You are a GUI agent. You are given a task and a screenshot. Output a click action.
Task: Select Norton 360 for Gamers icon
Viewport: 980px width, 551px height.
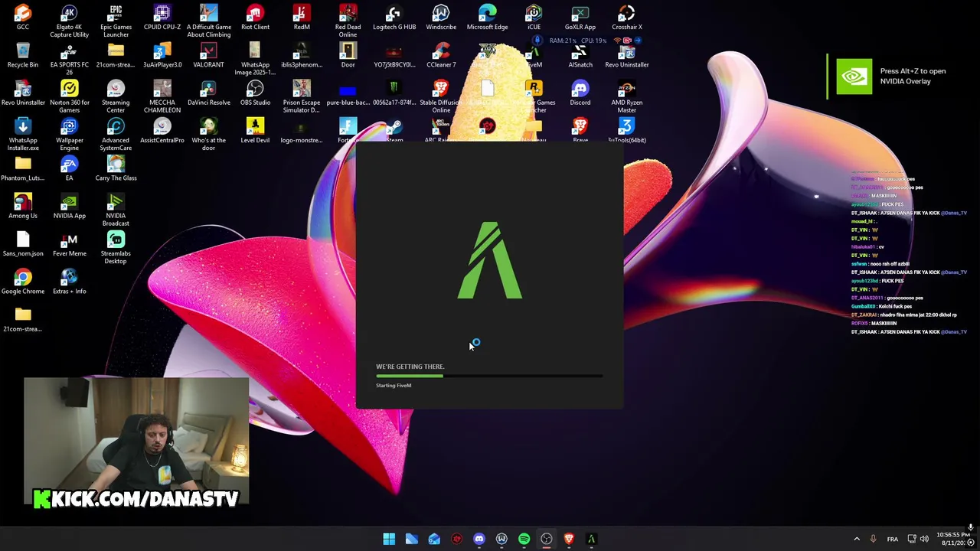click(x=69, y=96)
